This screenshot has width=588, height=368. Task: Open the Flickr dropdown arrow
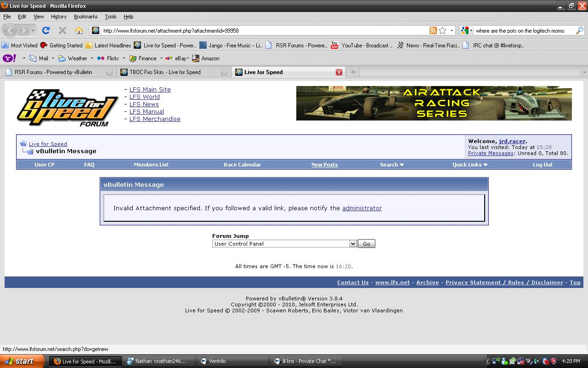click(124, 58)
